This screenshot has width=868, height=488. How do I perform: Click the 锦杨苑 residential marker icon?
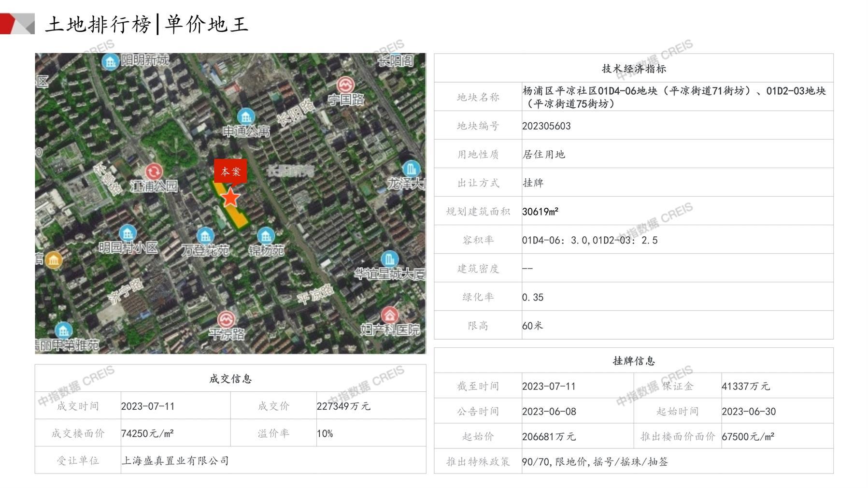pyautogui.click(x=266, y=236)
